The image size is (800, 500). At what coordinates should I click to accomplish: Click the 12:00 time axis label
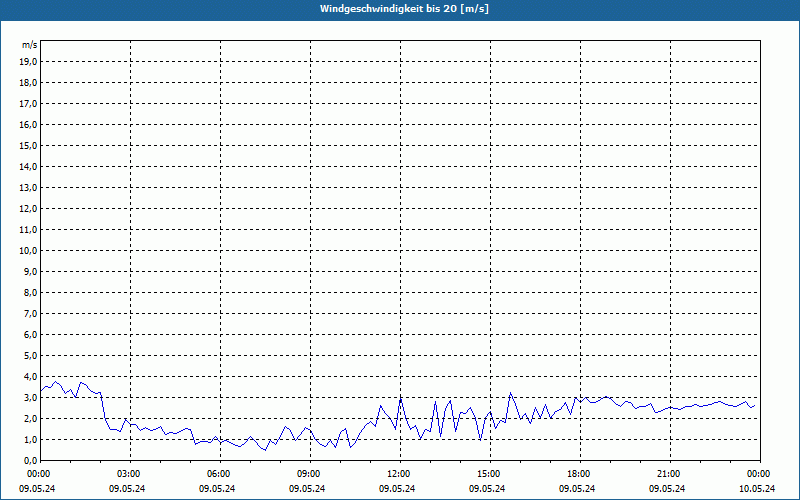(400, 474)
